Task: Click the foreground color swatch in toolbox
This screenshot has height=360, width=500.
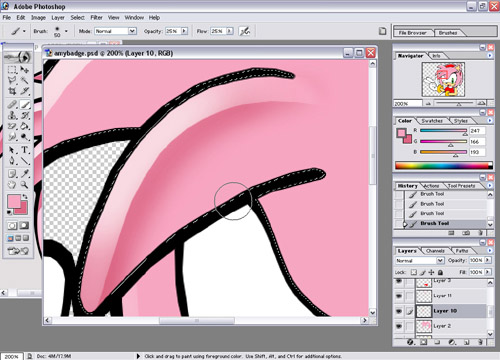Action: click(x=14, y=202)
